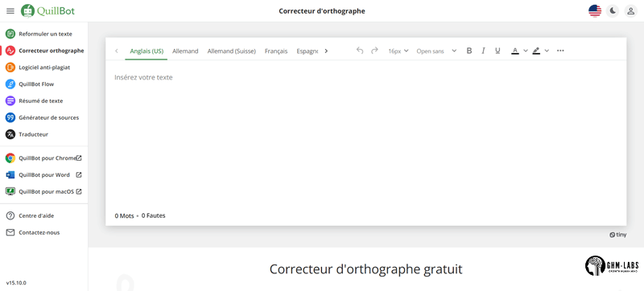Viewport: 644px width, 291px height.
Task: Click the Word app icon
Action: pos(10,174)
